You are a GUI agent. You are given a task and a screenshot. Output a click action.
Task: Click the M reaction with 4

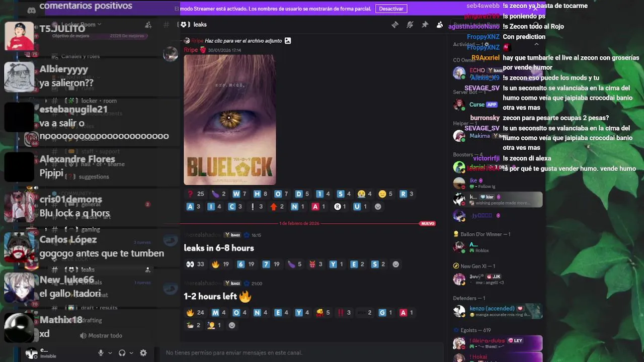(x=219, y=313)
